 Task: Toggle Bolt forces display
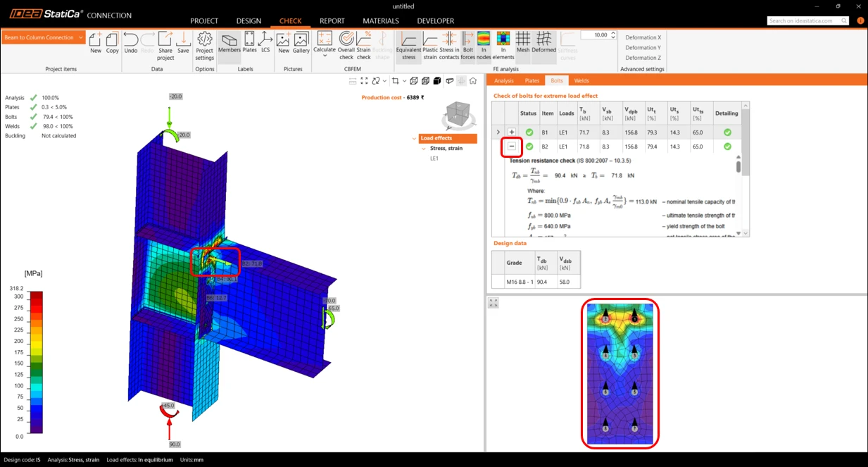pyautogui.click(x=468, y=46)
